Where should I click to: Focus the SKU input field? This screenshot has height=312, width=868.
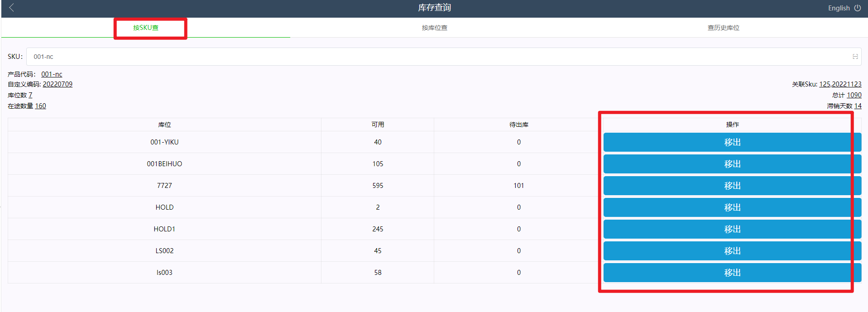click(444, 57)
